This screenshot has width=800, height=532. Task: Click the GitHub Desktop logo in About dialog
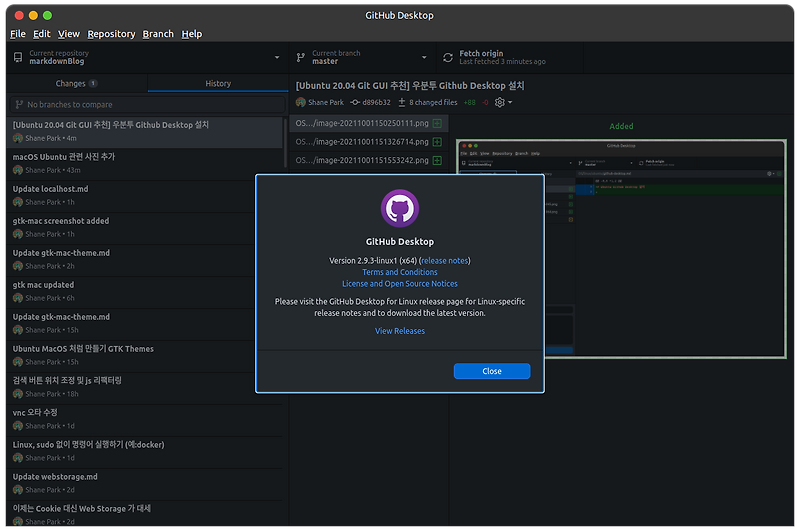[399, 209]
